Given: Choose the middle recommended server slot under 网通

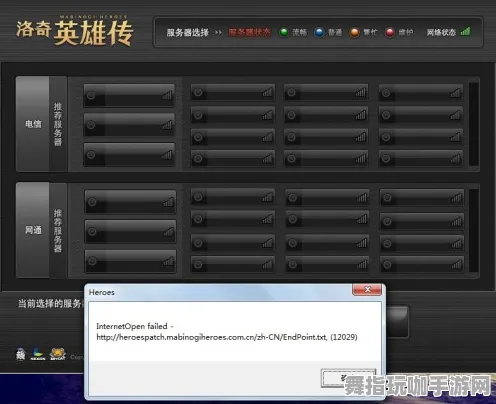Looking at the screenshot, I should coord(130,231).
